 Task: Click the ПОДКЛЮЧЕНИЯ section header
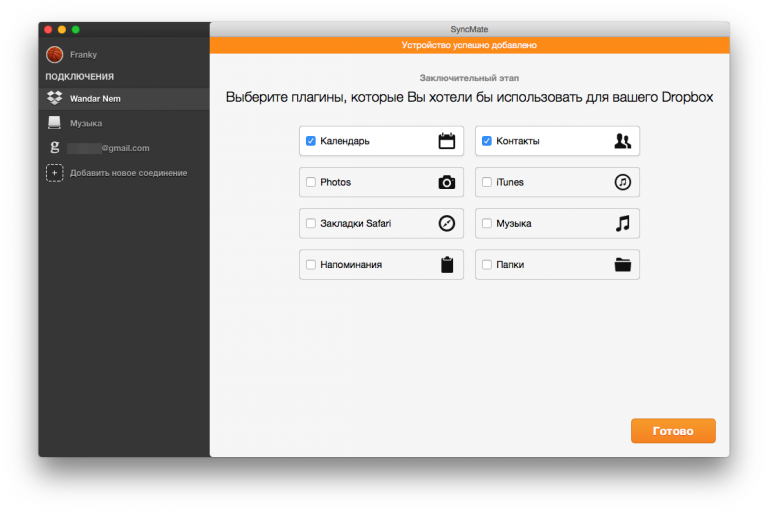click(x=79, y=76)
